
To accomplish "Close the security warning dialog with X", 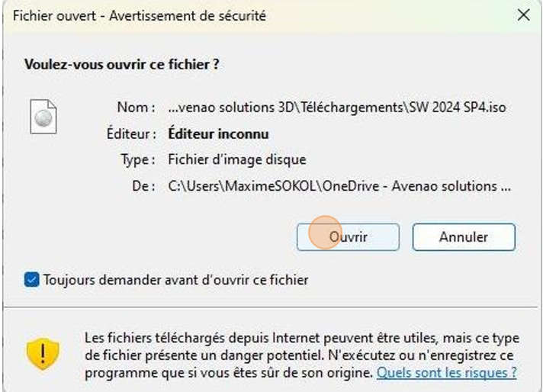I will coord(523,15).
